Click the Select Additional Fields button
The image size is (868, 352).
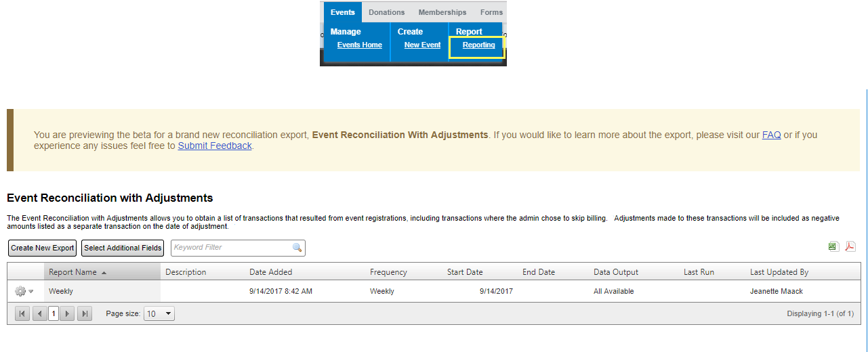coord(123,248)
